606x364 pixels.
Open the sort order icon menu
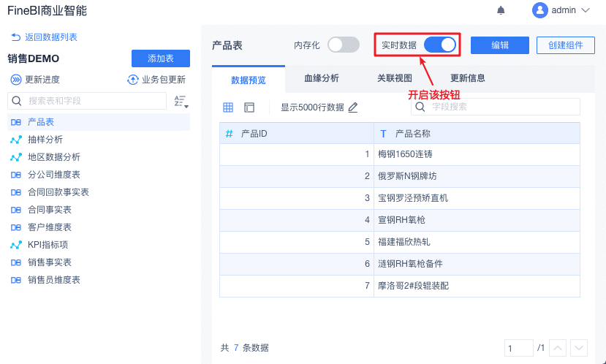(181, 102)
